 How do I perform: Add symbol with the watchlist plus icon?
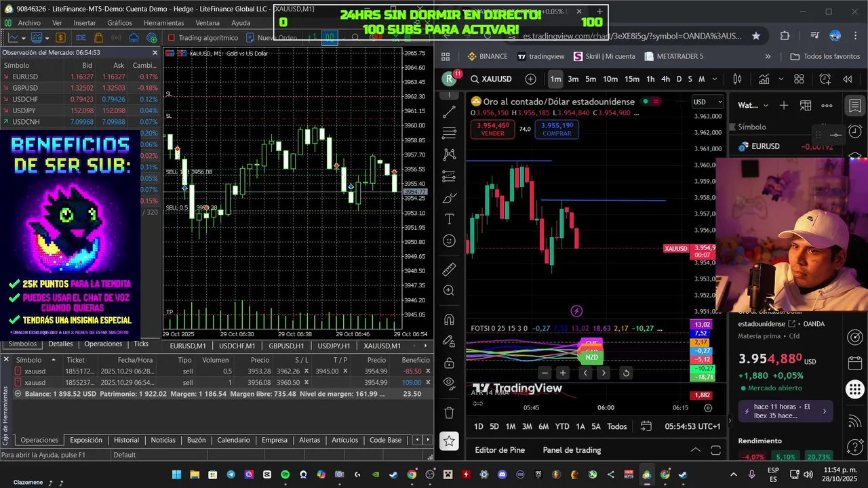(x=784, y=105)
